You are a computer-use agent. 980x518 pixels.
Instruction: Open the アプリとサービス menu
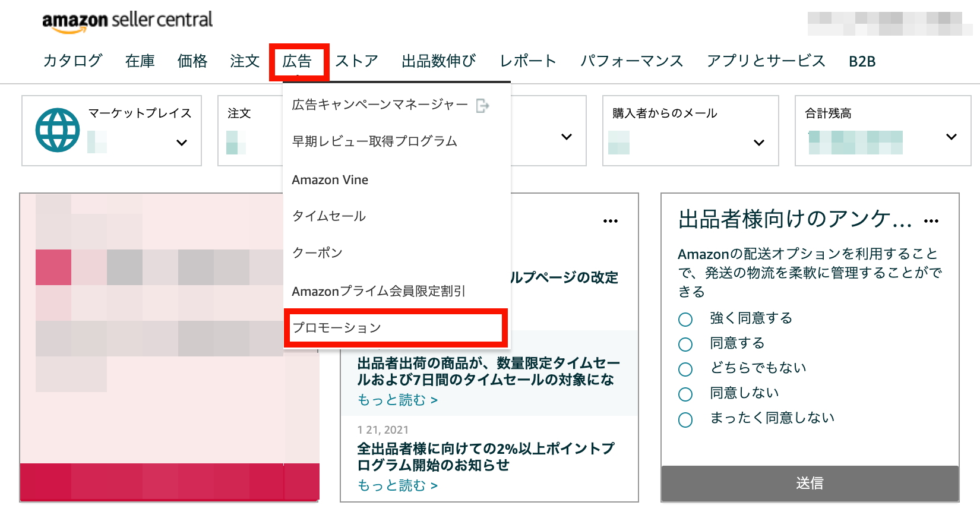766,61
